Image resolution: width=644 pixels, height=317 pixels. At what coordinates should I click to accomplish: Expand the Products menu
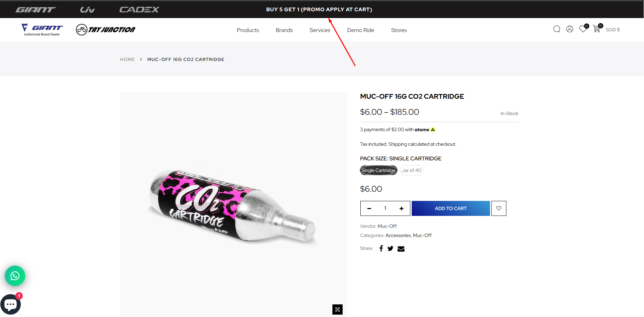(x=248, y=30)
